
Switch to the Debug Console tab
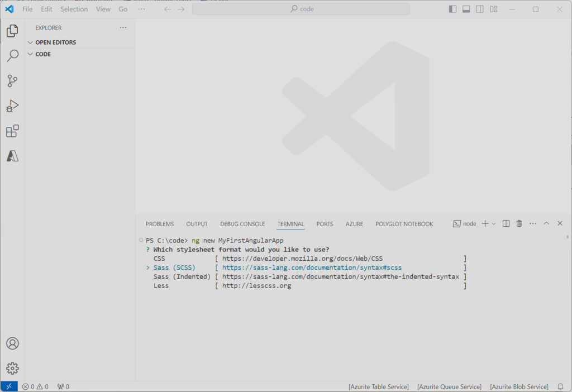point(242,224)
